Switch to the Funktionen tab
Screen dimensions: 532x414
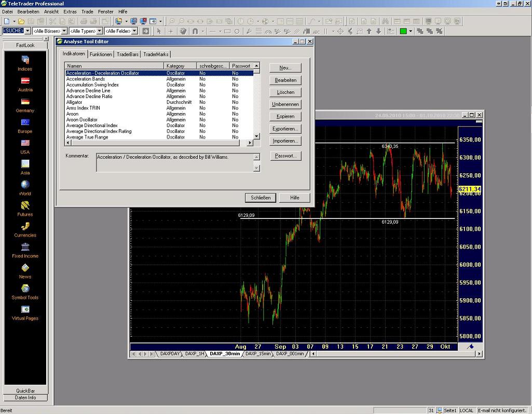click(101, 54)
